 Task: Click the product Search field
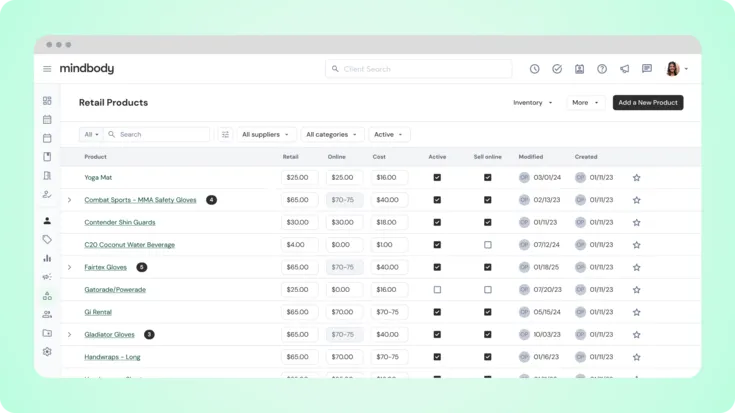[157, 135]
